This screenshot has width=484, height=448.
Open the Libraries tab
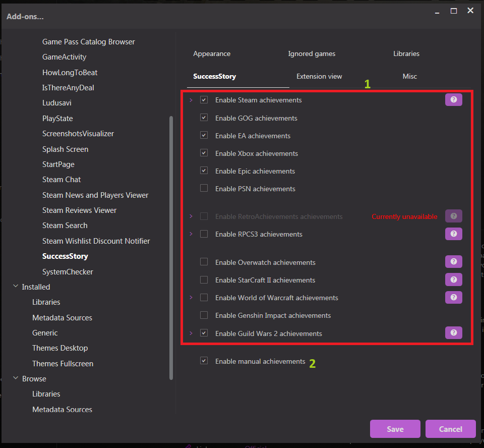point(406,54)
